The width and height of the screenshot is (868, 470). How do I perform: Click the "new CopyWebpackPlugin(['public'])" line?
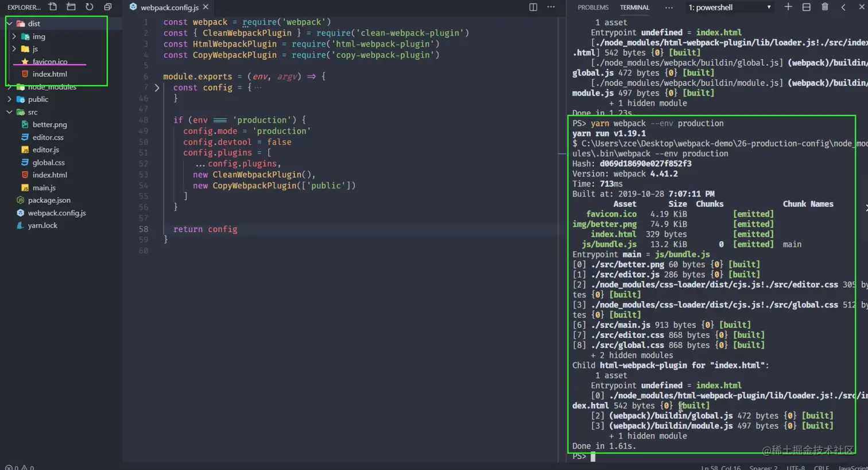[274, 186]
